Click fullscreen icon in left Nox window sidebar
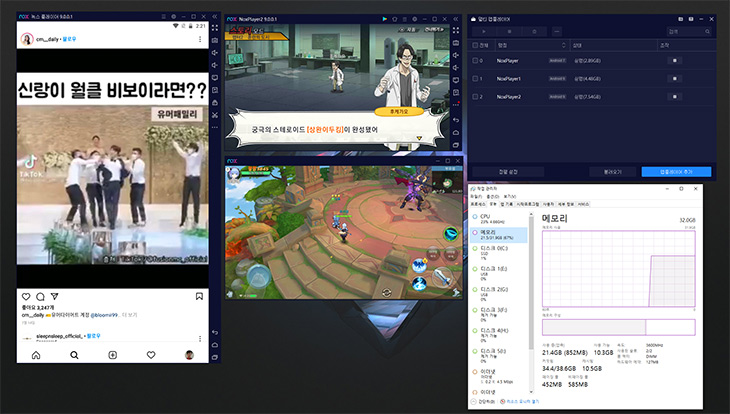Image resolution: width=730 pixels, height=414 pixels. [215, 28]
